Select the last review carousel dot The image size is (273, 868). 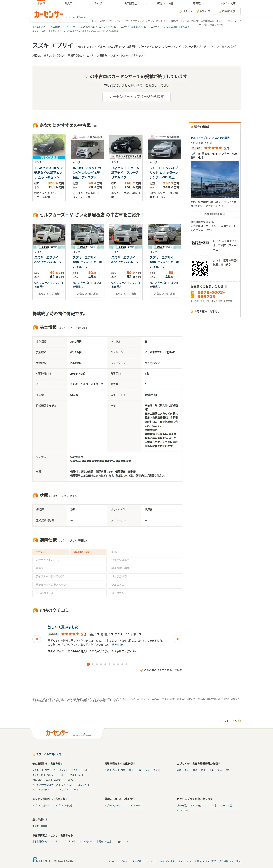point(126,664)
